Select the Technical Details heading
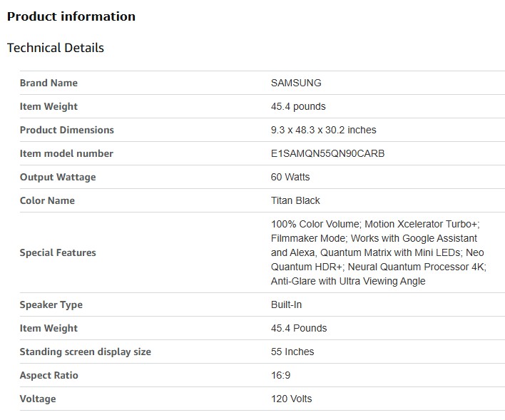The image size is (505, 420). [x=56, y=48]
